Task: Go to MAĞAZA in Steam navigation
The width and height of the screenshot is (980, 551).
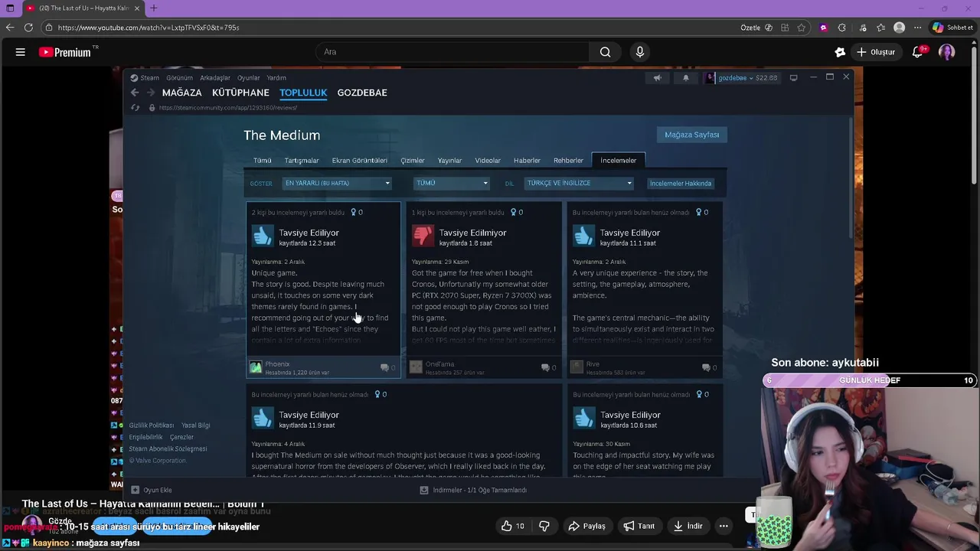Action: tap(182, 93)
